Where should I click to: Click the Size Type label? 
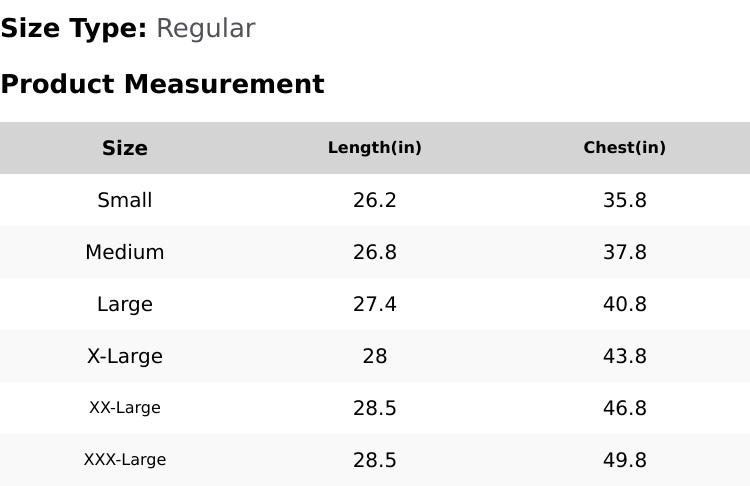pyautogui.click(x=73, y=29)
